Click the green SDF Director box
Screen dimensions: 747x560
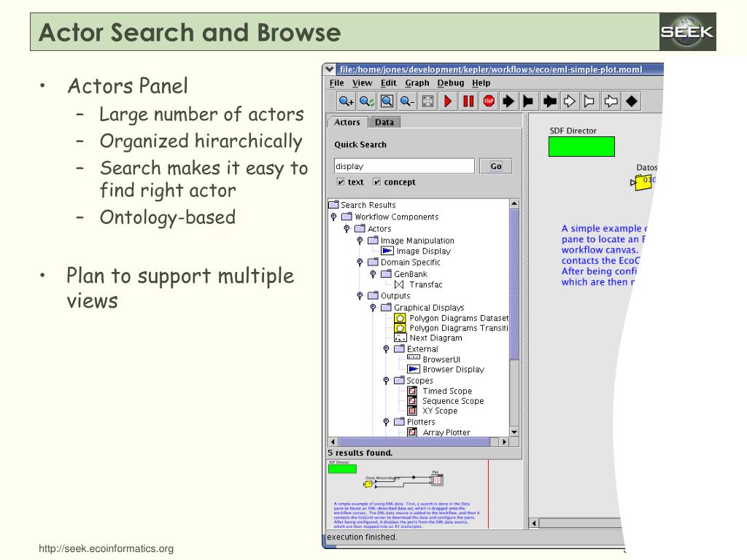581,146
